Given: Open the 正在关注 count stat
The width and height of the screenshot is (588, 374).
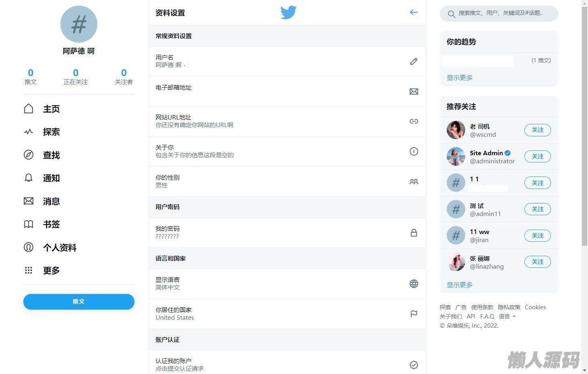Looking at the screenshot, I should (76, 76).
